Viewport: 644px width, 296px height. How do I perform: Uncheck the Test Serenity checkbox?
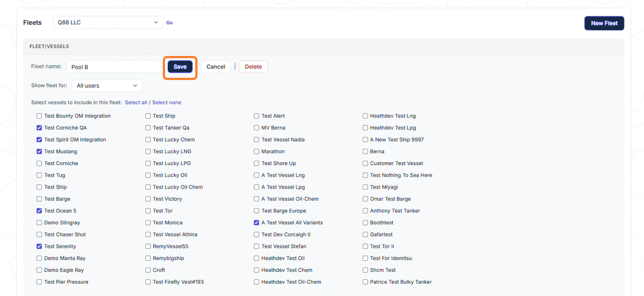(39, 246)
